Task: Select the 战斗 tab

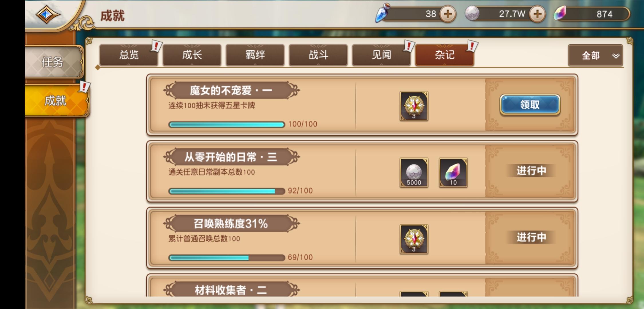Action: click(x=318, y=55)
